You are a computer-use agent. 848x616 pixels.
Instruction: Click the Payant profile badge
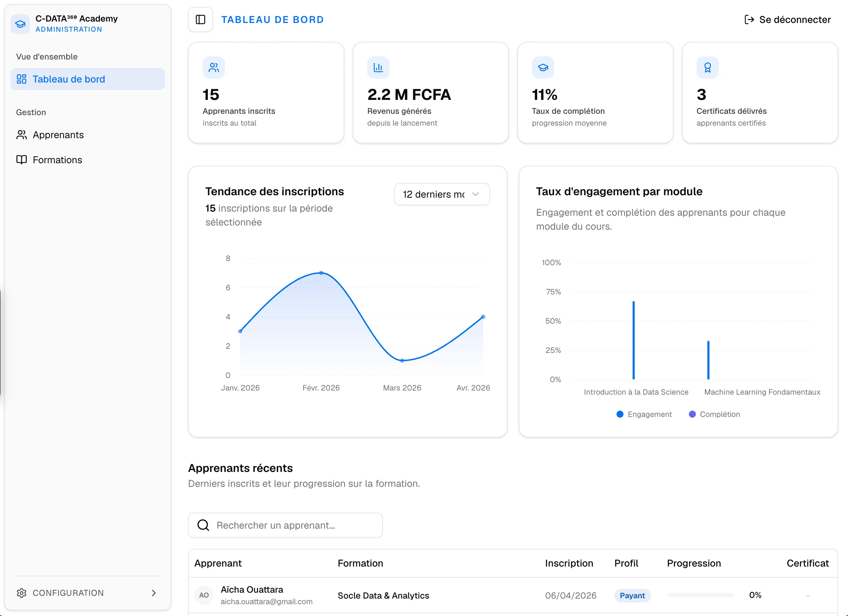(x=632, y=595)
